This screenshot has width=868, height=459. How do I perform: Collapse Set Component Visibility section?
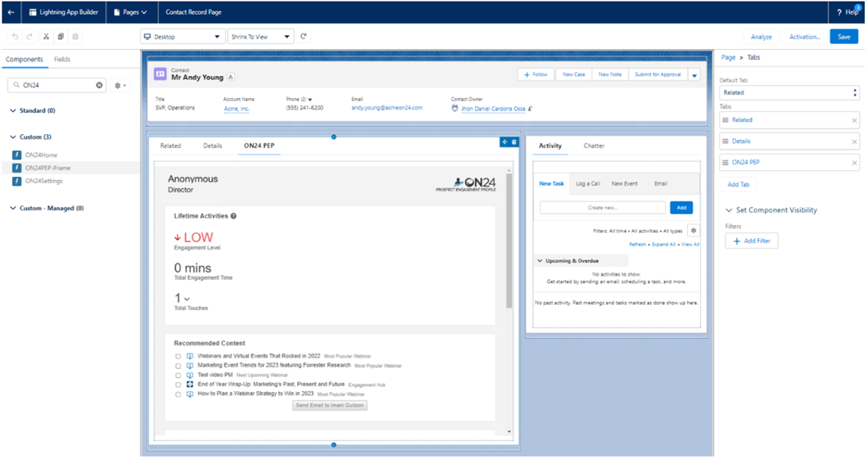pos(729,210)
